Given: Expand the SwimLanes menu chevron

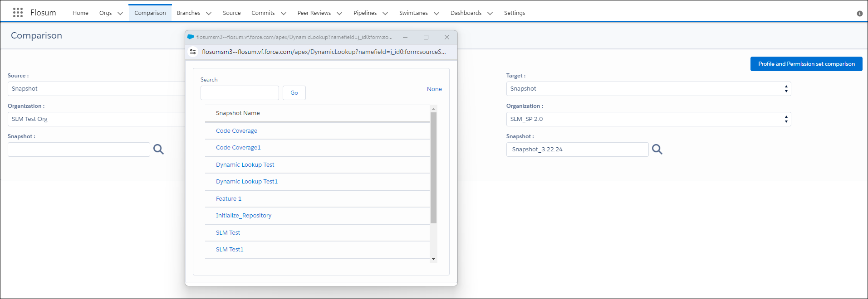Looking at the screenshot, I should pyautogui.click(x=436, y=13).
